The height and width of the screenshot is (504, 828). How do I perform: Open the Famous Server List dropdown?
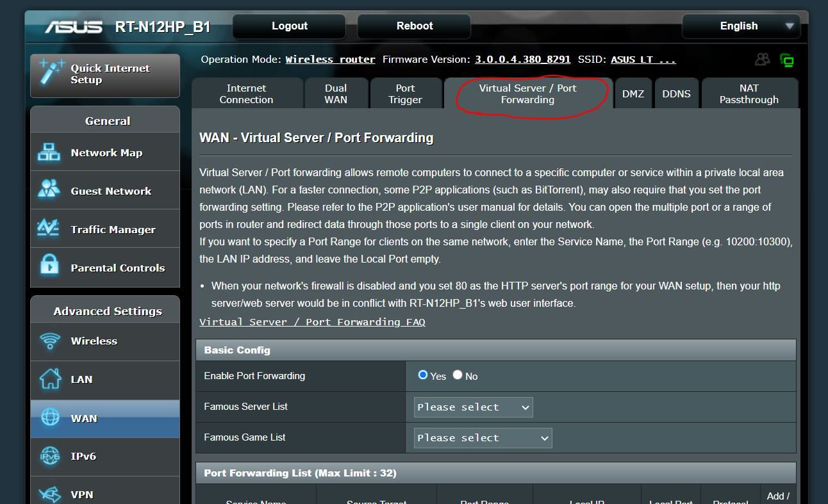[x=473, y=407]
